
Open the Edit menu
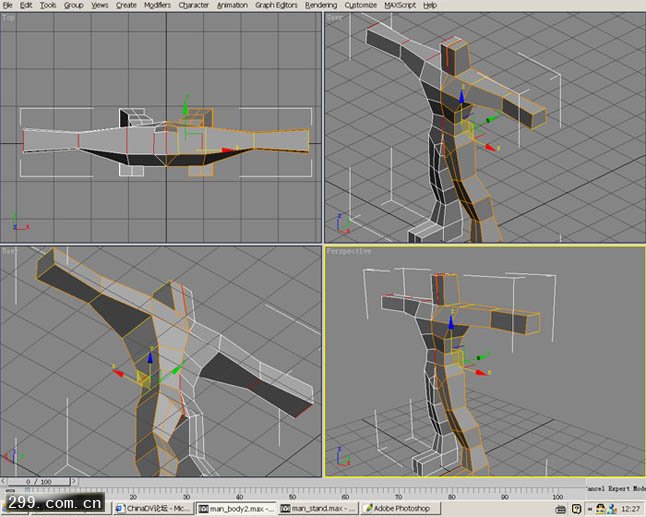(x=26, y=5)
